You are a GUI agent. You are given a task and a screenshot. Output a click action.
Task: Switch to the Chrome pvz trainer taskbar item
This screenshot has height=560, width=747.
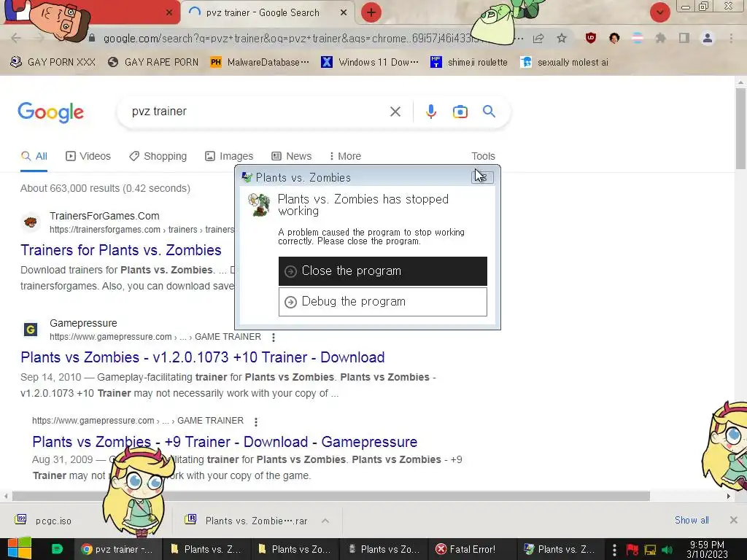pyautogui.click(x=117, y=549)
